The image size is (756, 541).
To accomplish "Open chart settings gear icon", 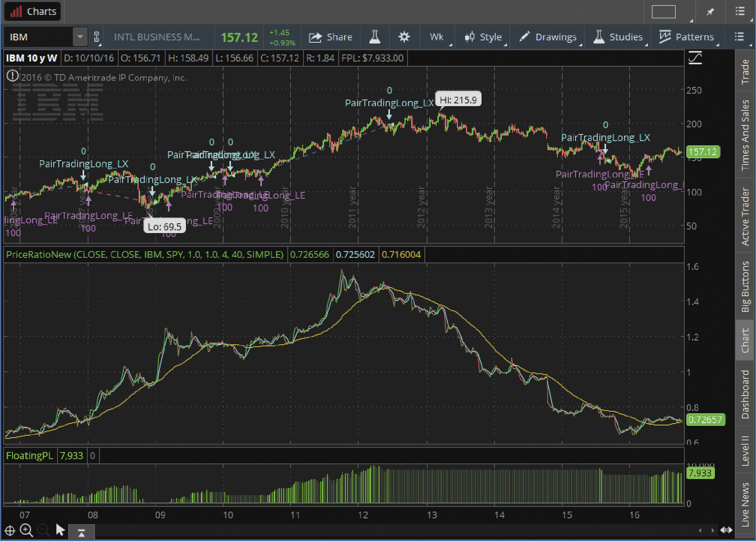I will point(404,37).
